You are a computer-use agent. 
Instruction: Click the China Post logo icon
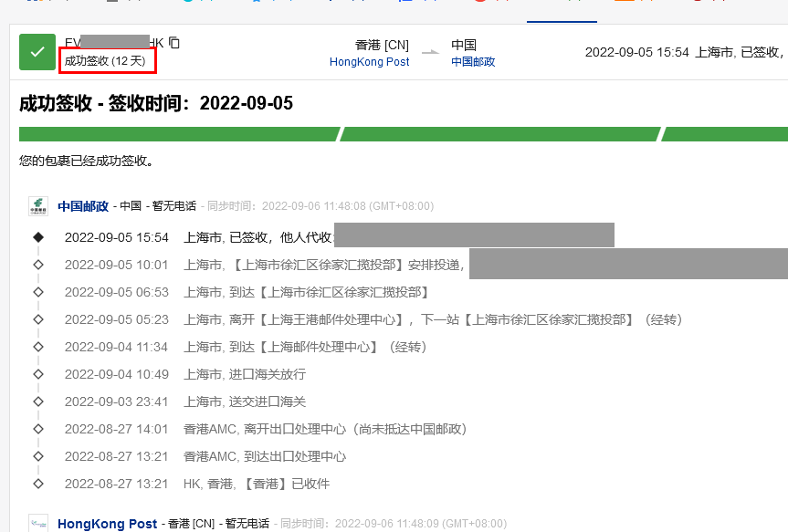(37, 206)
